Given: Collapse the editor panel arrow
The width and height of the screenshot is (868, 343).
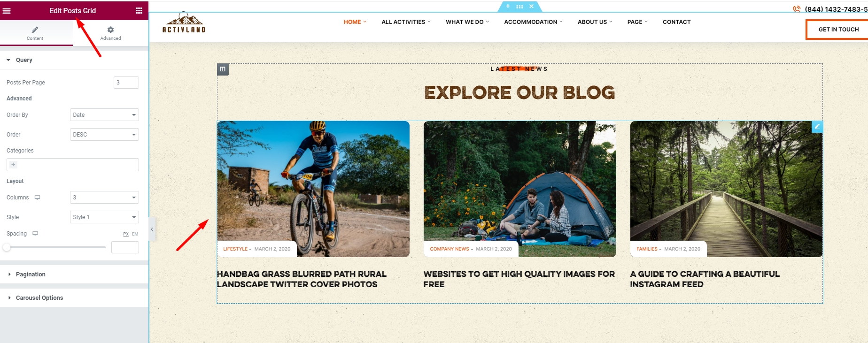Looking at the screenshot, I should point(152,229).
